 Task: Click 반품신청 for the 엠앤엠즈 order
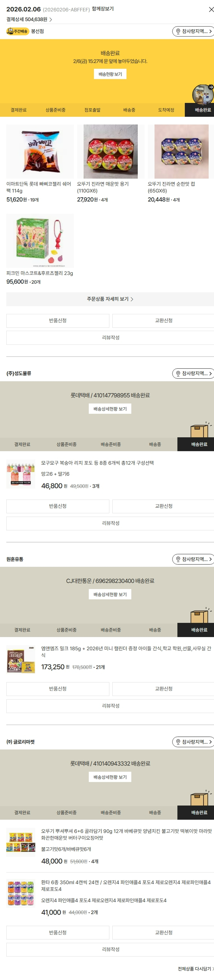[58, 689]
